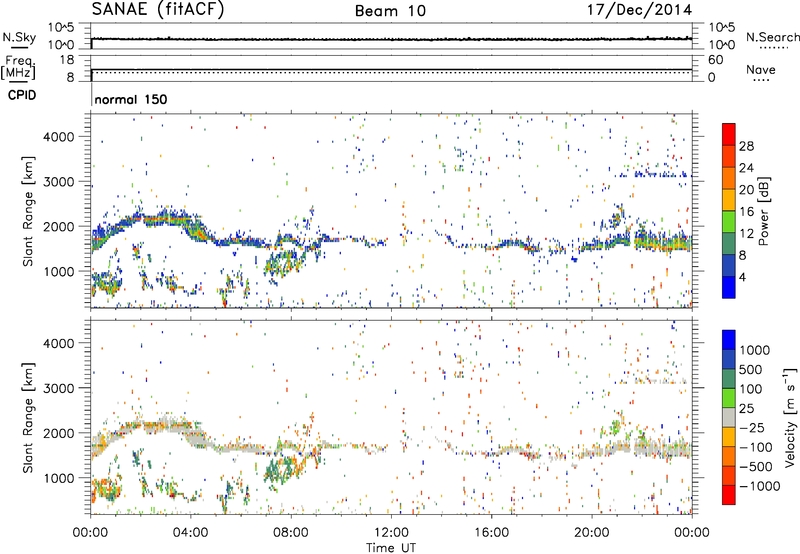This screenshot has height=554, width=800.
Task: Click "Slant Range [km]" label of velocity panel
Action: click(x=28, y=418)
